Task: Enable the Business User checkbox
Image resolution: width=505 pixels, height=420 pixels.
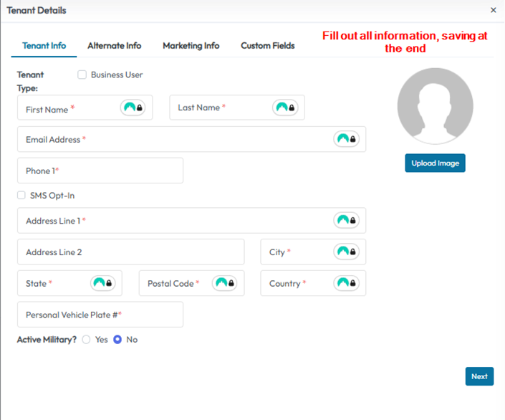Action: pos(82,75)
